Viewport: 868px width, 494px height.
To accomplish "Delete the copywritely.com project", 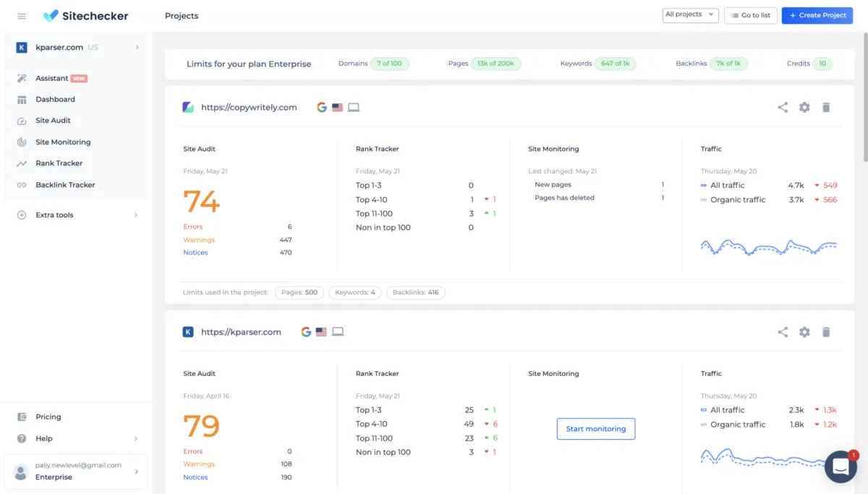I will click(x=826, y=107).
